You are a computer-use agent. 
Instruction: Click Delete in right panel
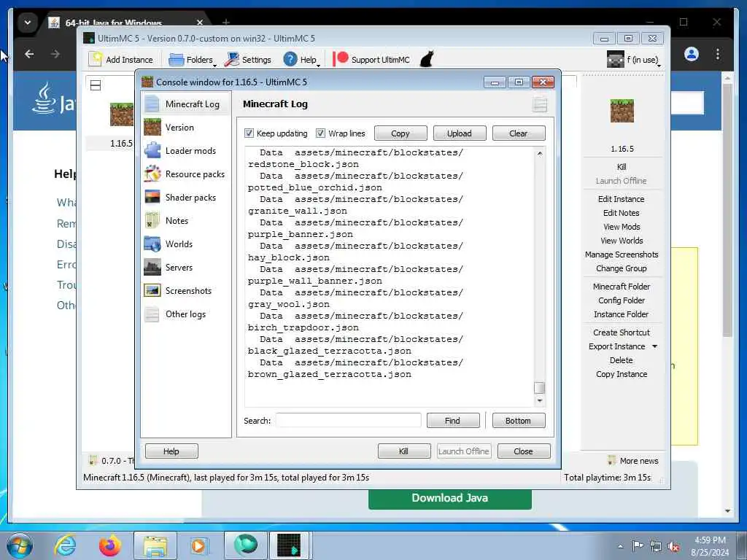tap(622, 360)
